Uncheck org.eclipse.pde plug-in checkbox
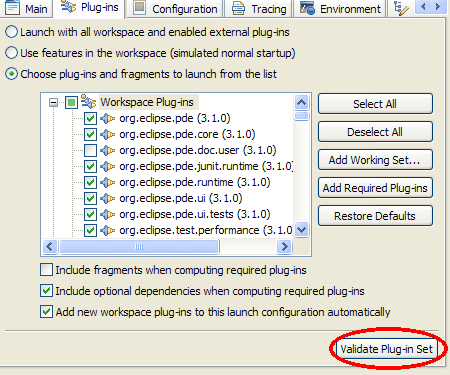This screenshot has width=450, height=375. point(90,118)
